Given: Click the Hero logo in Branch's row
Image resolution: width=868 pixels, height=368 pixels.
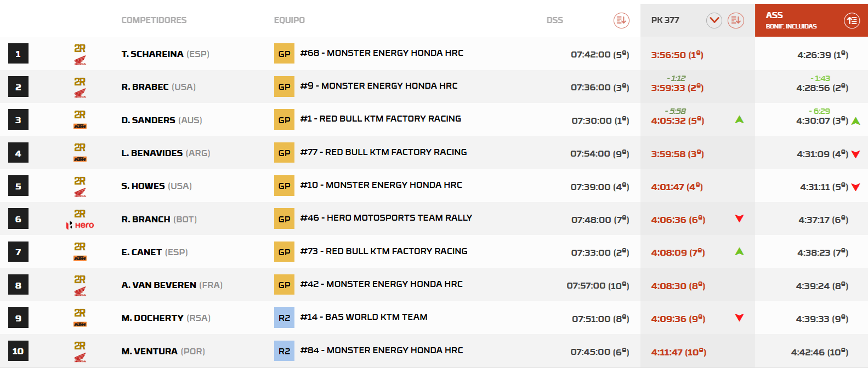Looking at the screenshot, I should click(x=80, y=225).
